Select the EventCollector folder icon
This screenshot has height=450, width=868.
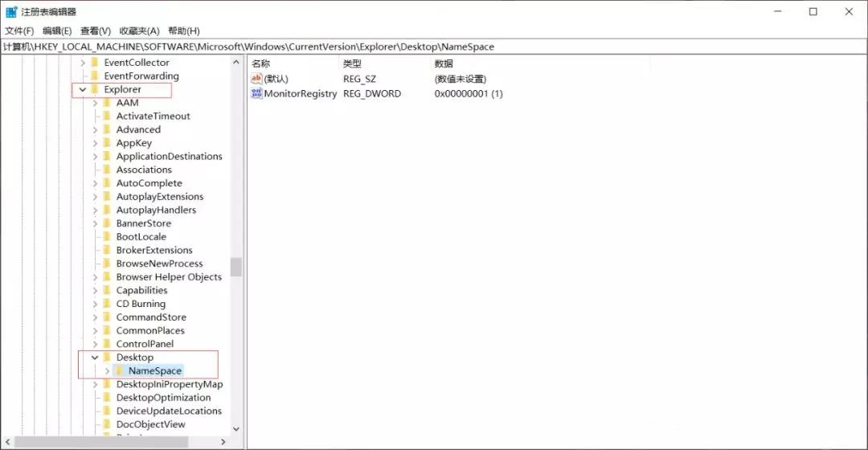point(95,62)
